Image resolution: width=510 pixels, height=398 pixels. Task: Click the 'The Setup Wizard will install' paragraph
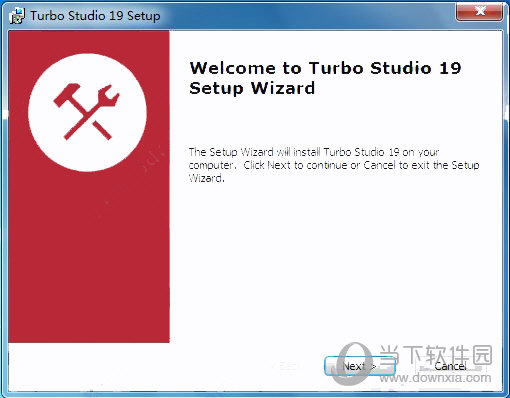pos(334,165)
